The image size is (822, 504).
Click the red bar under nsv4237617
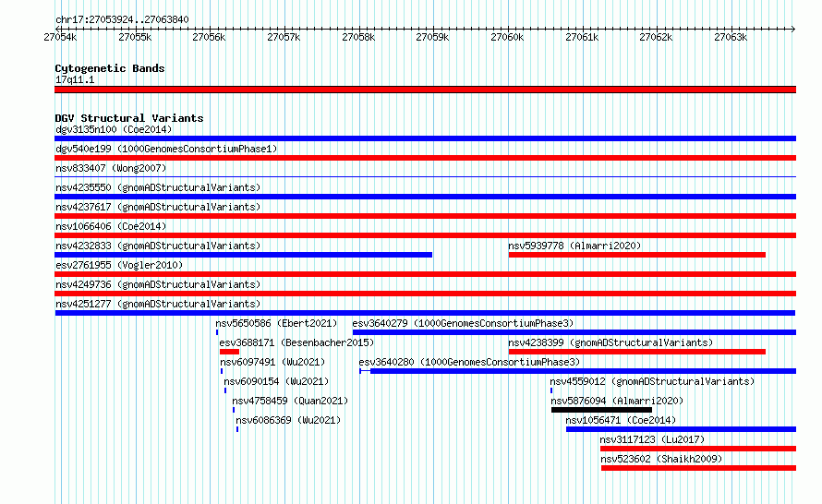425,216
